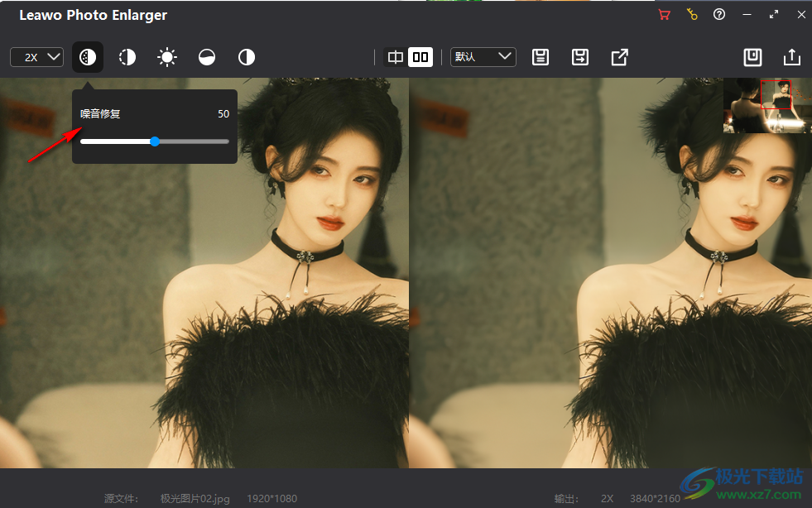Click the save result icon
812x508 pixels.
pyautogui.click(x=541, y=57)
